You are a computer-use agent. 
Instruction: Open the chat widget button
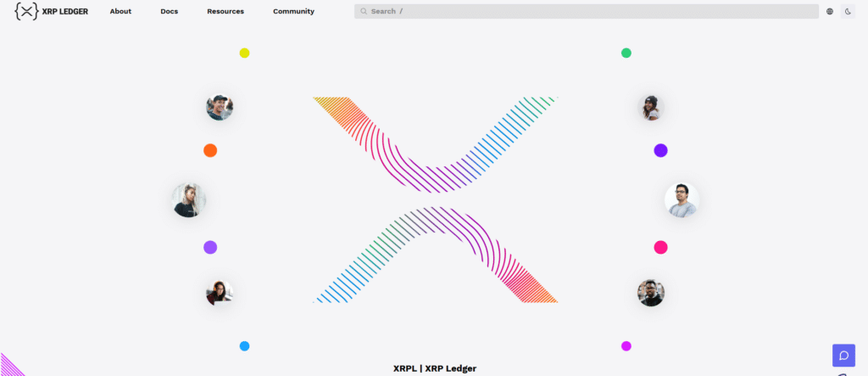pyautogui.click(x=843, y=356)
